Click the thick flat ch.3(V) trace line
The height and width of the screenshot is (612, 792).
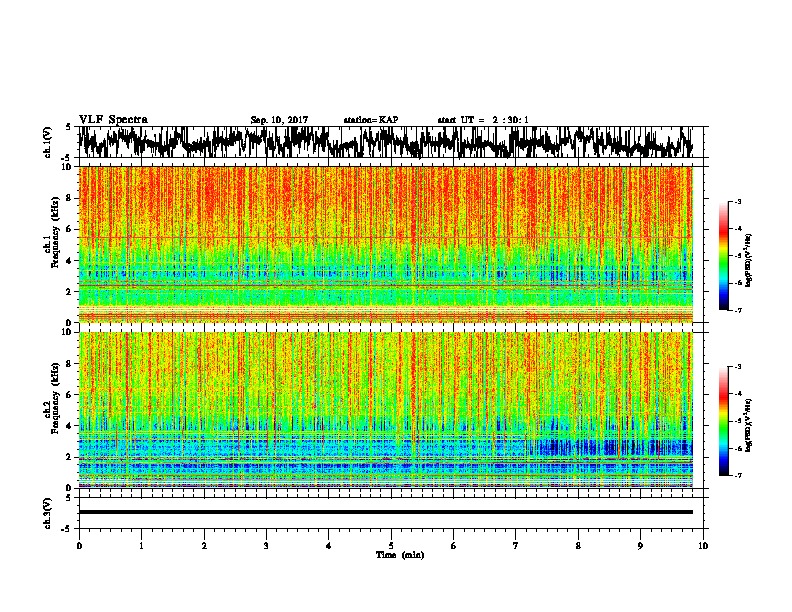[x=385, y=512]
